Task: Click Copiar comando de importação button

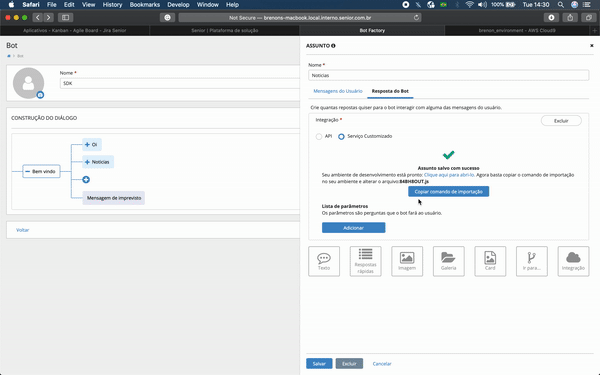Action: (x=448, y=192)
